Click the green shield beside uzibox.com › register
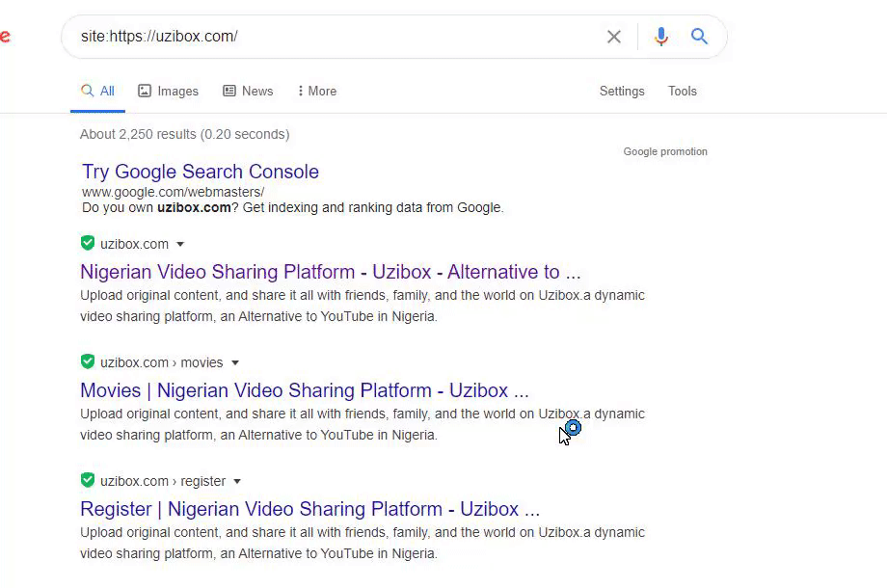 point(88,480)
